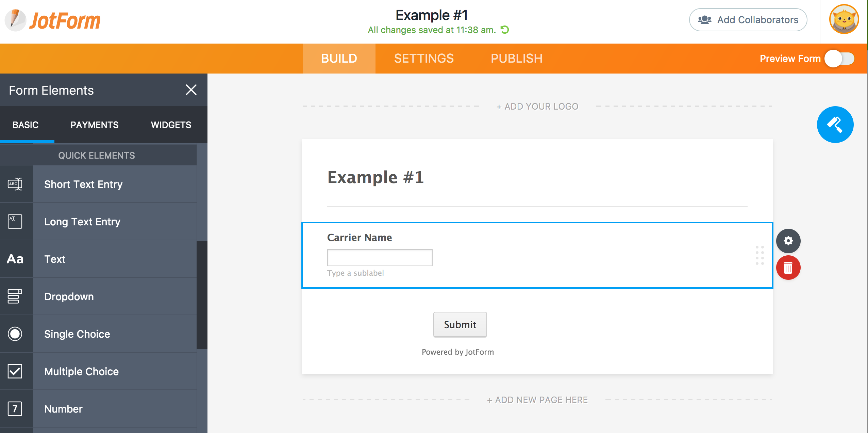This screenshot has height=433, width=868.
Task: Click the Carrier Name input field
Action: (x=380, y=257)
